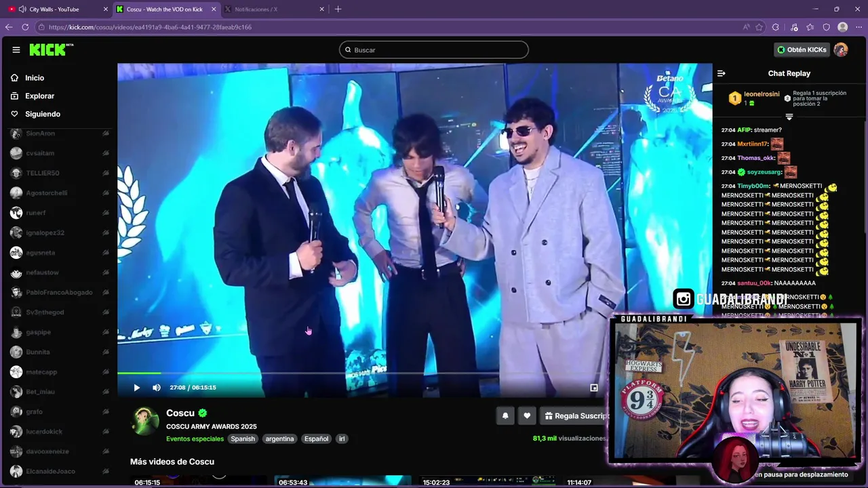
Task: Click offline icon beside SionAron
Action: click(106, 134)
